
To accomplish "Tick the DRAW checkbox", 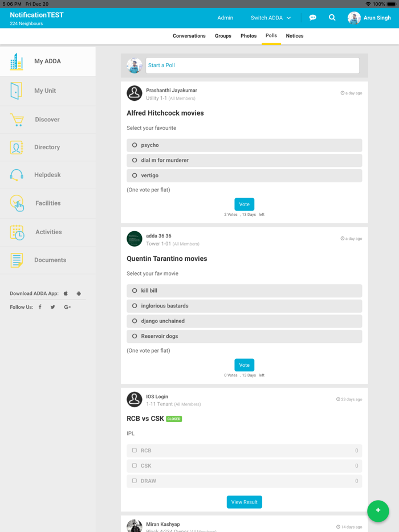I will pyautogui.click(x=135, y=481).
